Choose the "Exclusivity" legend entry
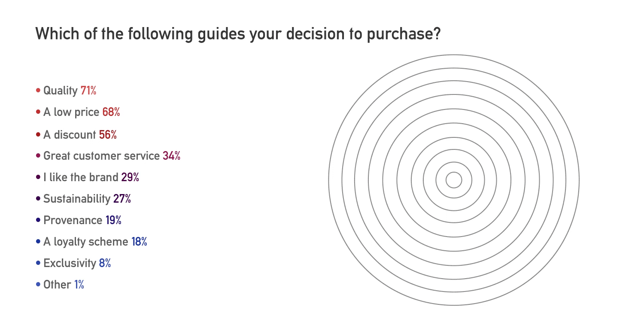The image size is (644, 322). (70, 263)
